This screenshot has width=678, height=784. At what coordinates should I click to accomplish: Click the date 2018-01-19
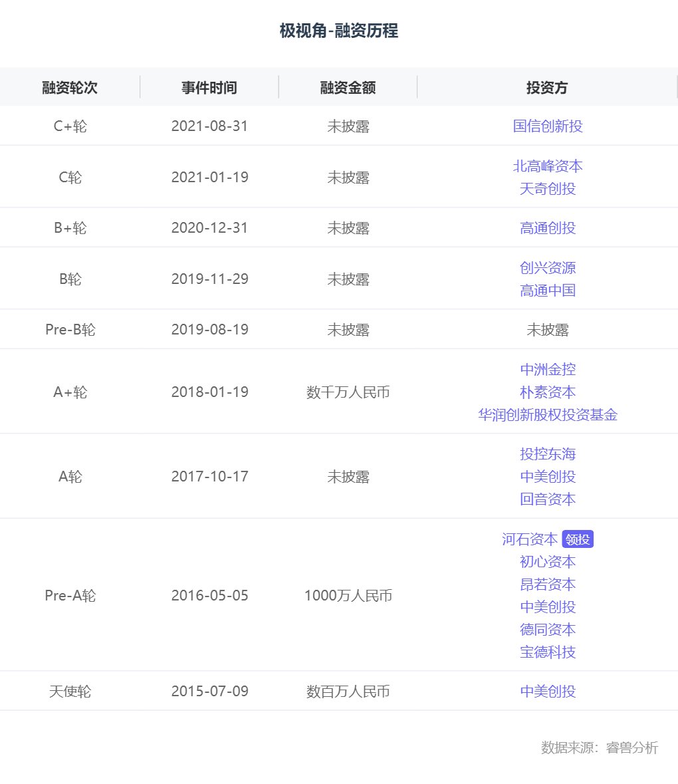[209, 392]
